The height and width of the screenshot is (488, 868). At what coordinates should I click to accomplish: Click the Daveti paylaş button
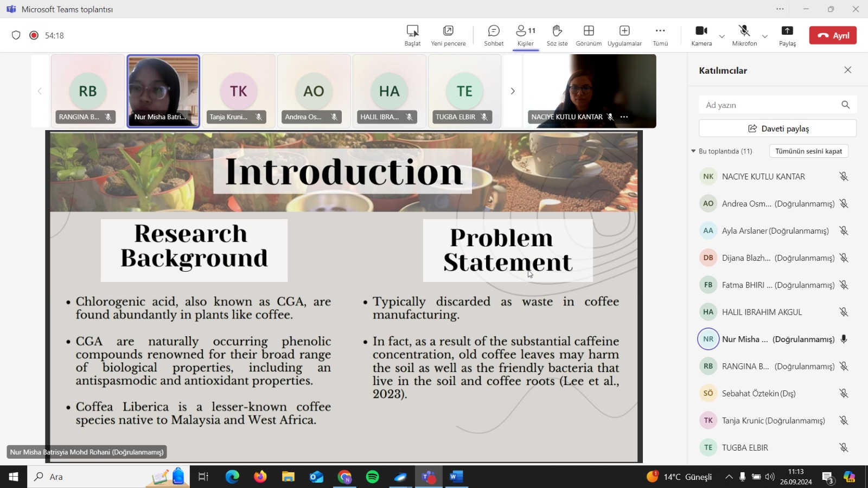(777, 129)
